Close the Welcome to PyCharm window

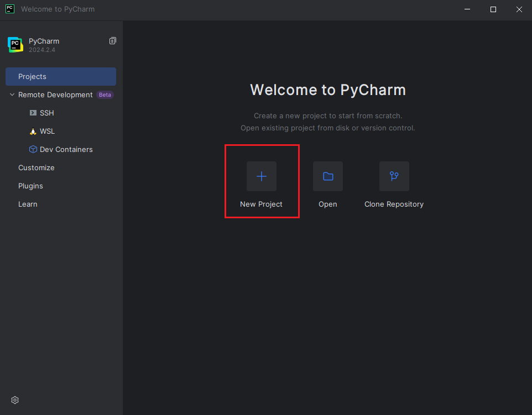coord(519,9)
